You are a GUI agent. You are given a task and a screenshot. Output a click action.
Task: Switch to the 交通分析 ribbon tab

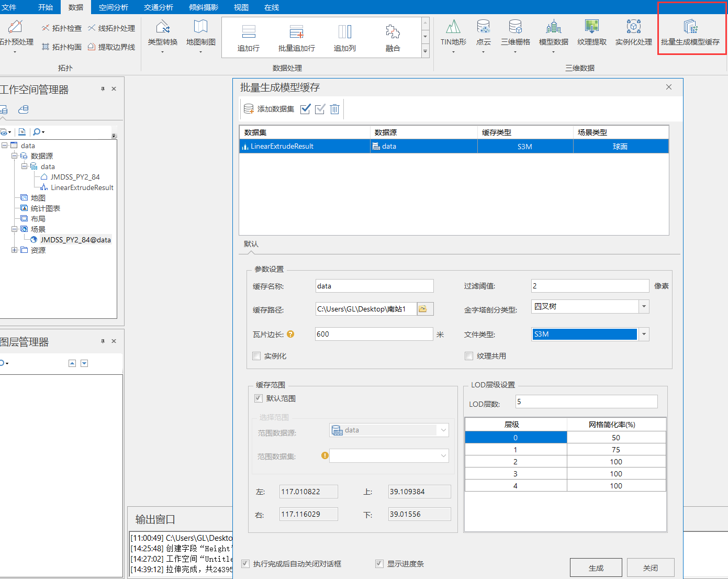[x=159, y=7]
